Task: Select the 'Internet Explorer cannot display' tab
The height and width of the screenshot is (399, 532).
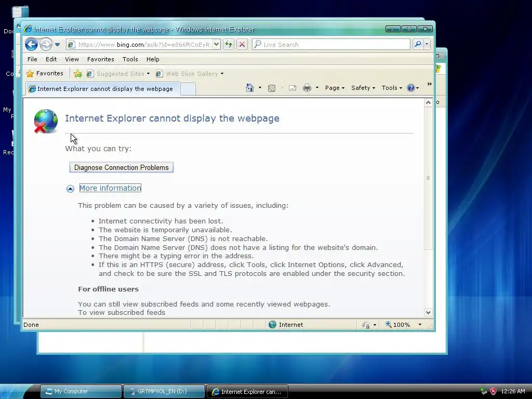Action: click(x=102, y=89)
